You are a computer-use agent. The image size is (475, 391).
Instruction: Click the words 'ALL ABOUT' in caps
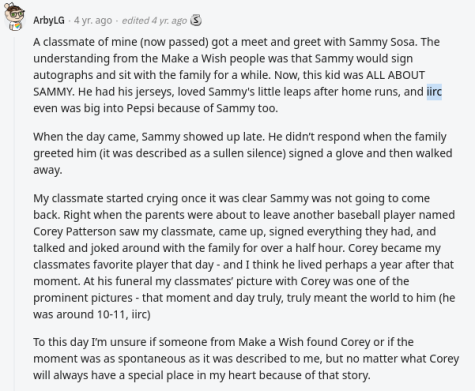coord(396,75)
